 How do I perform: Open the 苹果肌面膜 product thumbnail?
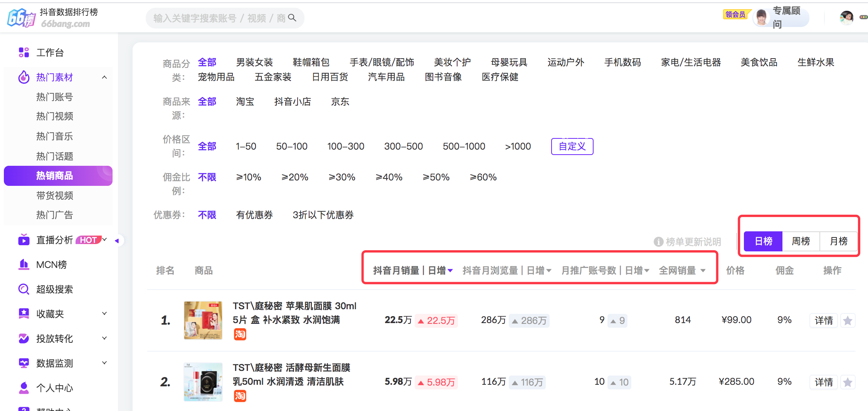pos(203,320)
